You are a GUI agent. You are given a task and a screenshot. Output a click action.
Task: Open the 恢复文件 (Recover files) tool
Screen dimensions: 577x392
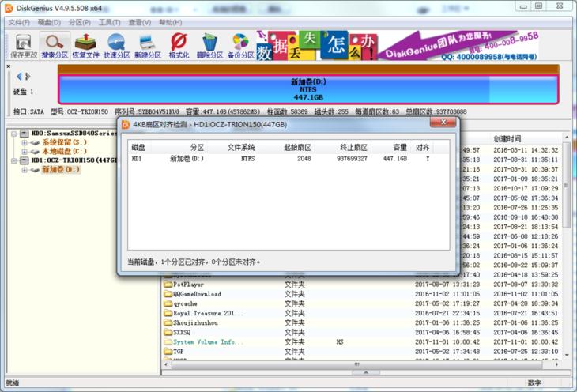[x=85, y=46]
